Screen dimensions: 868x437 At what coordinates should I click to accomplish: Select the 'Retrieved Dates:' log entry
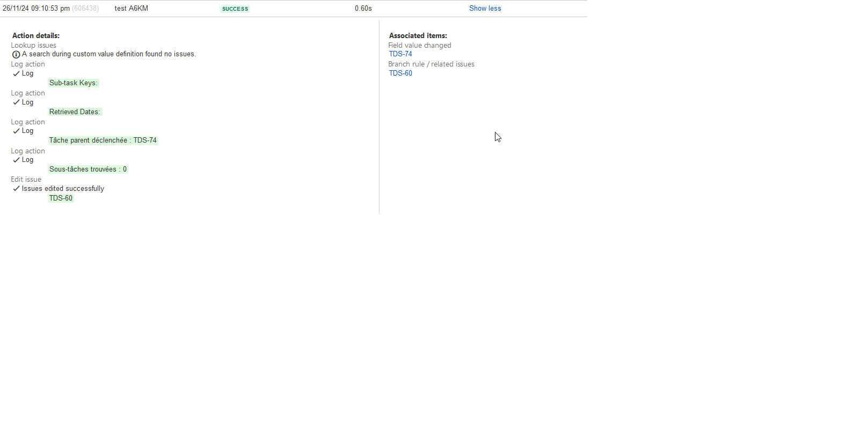click(x=75, y=112)
